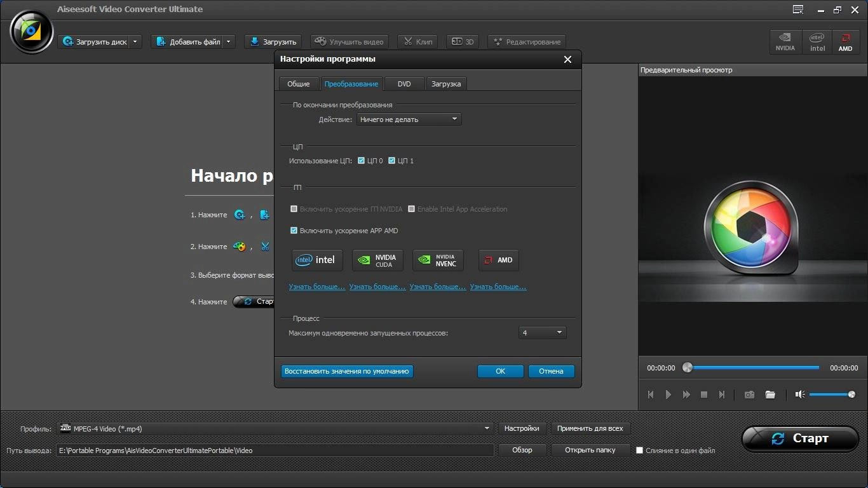Click the NVIDIA NVENC logo button

point(438,260)
